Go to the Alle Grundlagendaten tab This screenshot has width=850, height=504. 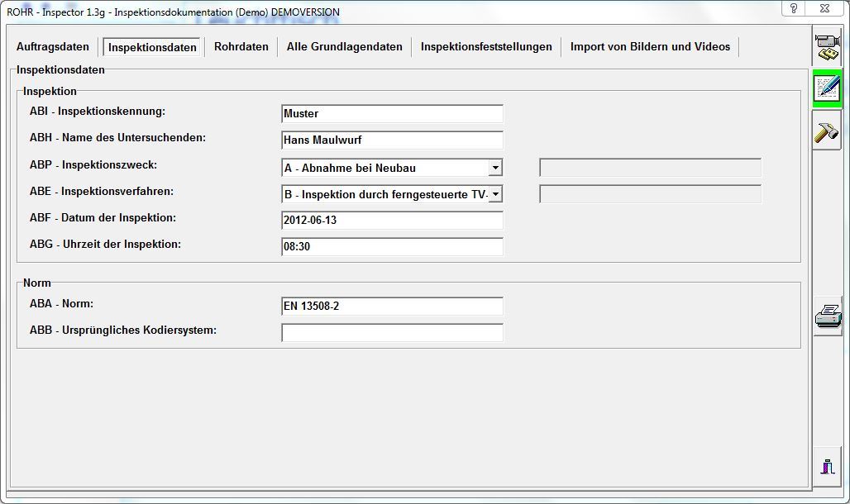pyautogui.click(x=345, y=47)
